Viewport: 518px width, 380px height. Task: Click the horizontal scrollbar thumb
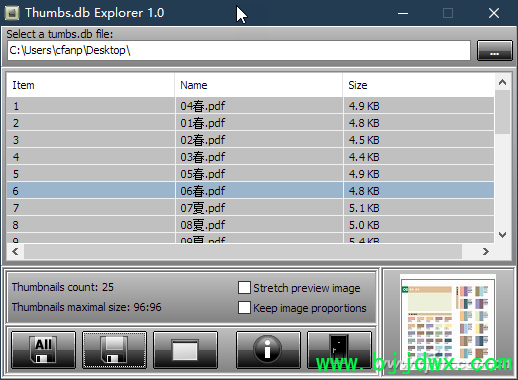point(243,251)
